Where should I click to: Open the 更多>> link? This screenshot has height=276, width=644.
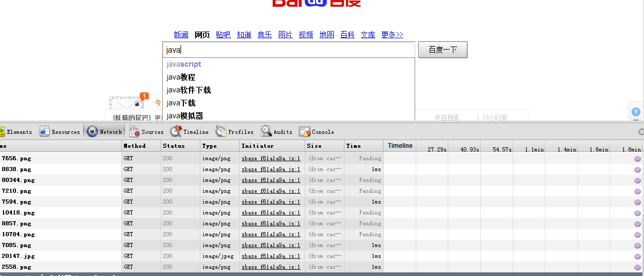pos(392,35)
